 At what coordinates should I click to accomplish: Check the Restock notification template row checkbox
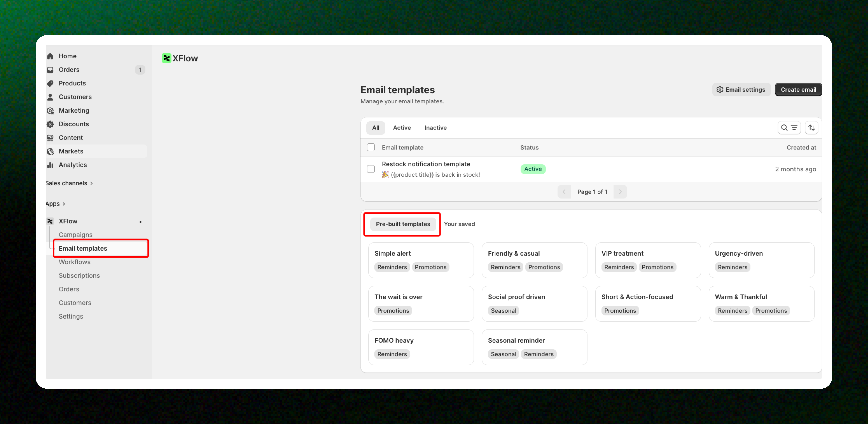[371, 169]
